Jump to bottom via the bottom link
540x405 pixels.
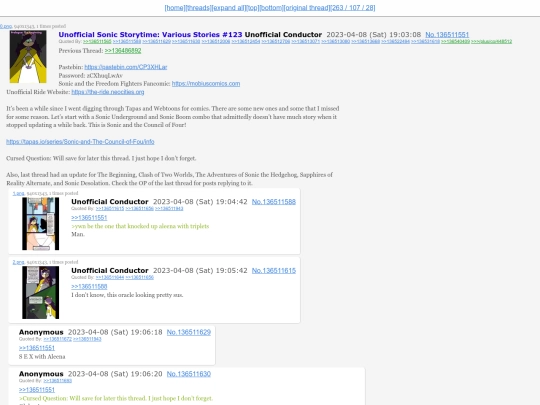[271, 8]
